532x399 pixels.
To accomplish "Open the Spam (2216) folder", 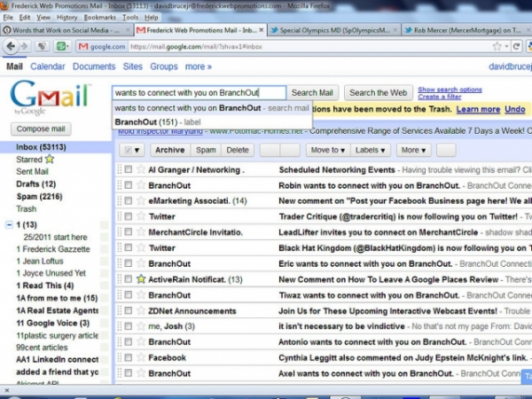I will pos(39,197).
